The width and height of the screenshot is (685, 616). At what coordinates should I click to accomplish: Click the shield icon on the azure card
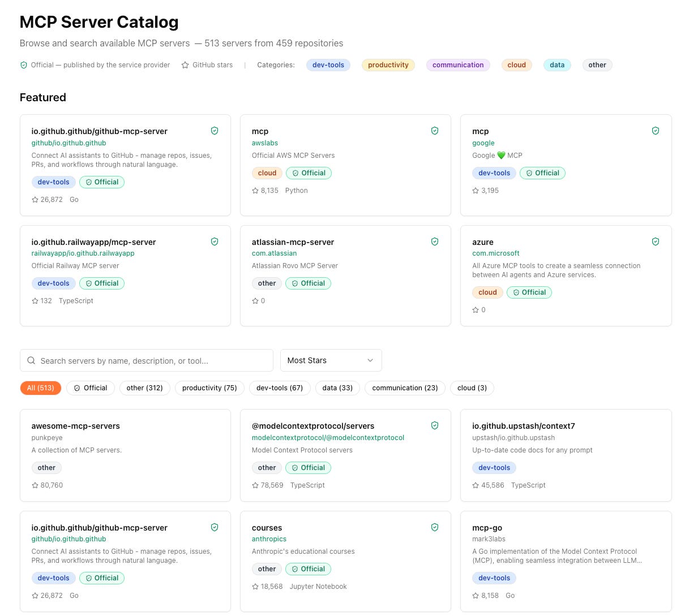[x=656, y=242]
